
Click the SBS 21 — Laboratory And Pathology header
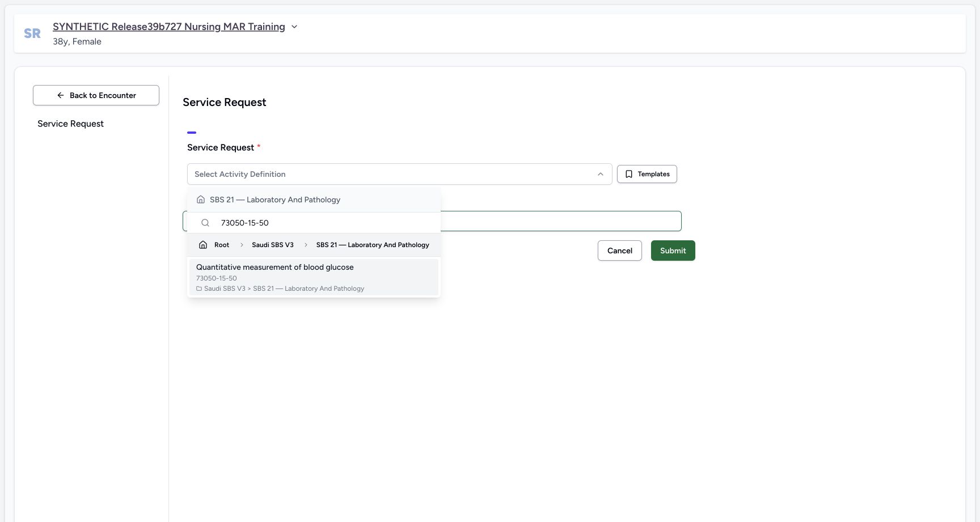point(275,200)
